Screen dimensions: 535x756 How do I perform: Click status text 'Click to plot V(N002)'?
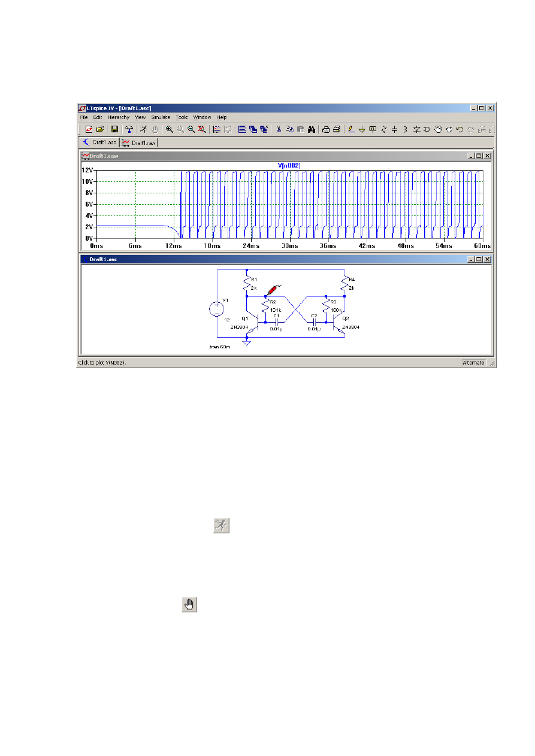[102, 363]
